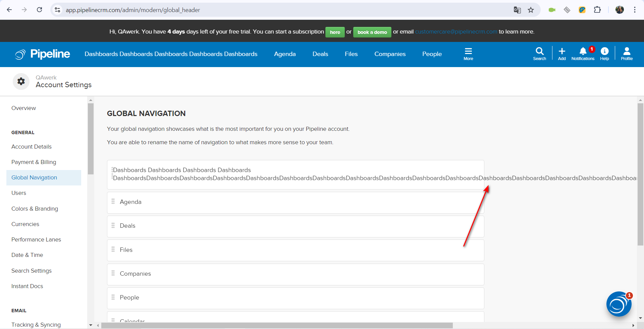Open Users settings page

[x=19, y=193]
